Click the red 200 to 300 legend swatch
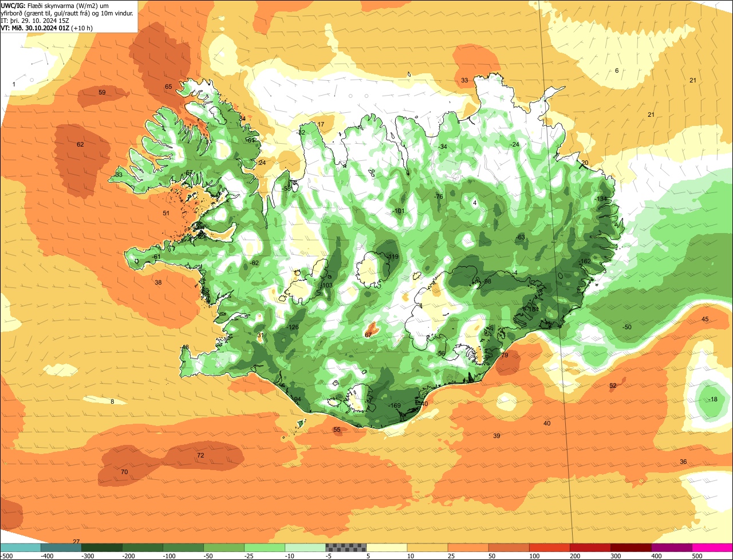 (x=590, y=547)
